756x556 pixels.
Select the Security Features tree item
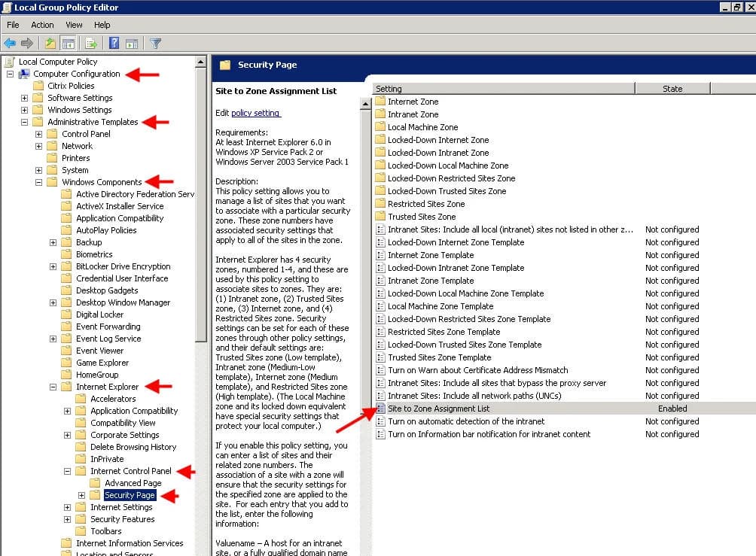123,519
